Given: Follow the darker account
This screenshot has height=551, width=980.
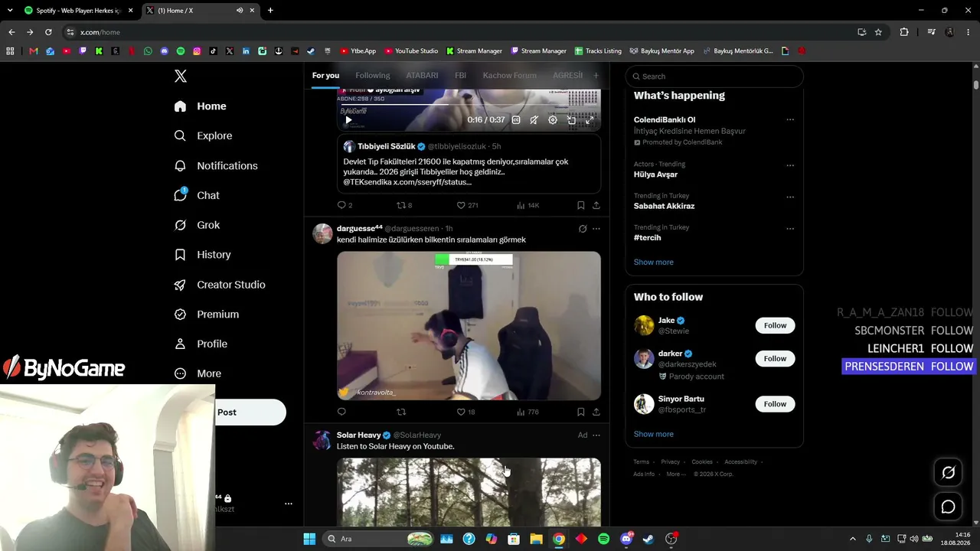Looking at the screenshot, I should (775, 358).
